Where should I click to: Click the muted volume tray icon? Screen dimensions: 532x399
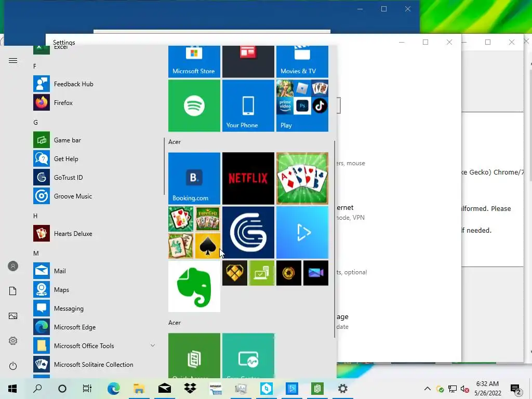[465, 389]
